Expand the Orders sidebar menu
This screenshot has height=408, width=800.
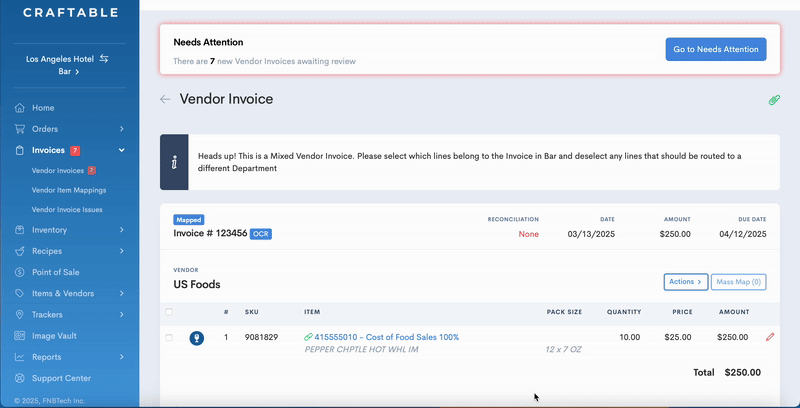(x=121, y=129)
